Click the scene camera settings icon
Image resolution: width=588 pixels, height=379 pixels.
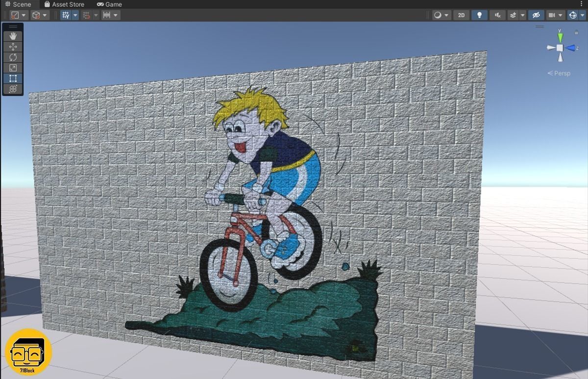coord(552,15)
